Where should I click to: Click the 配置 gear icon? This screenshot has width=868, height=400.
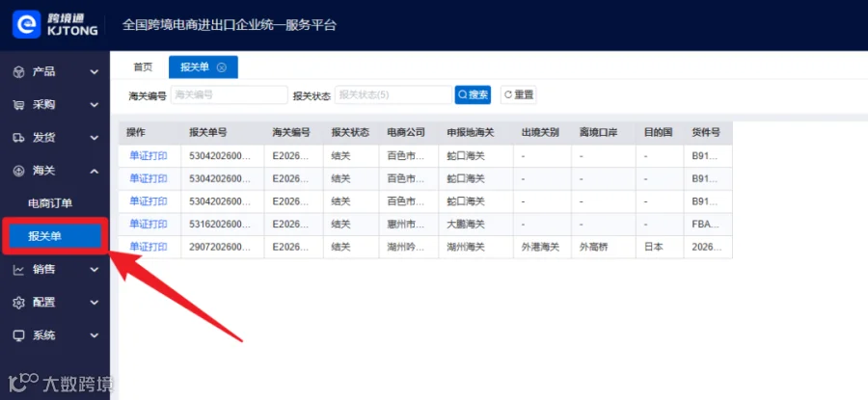(19, 303)
